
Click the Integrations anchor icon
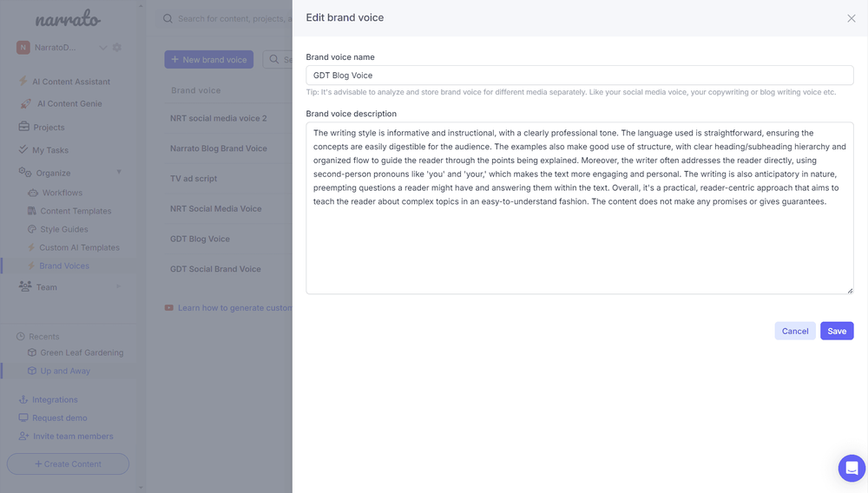coord(23,399)
